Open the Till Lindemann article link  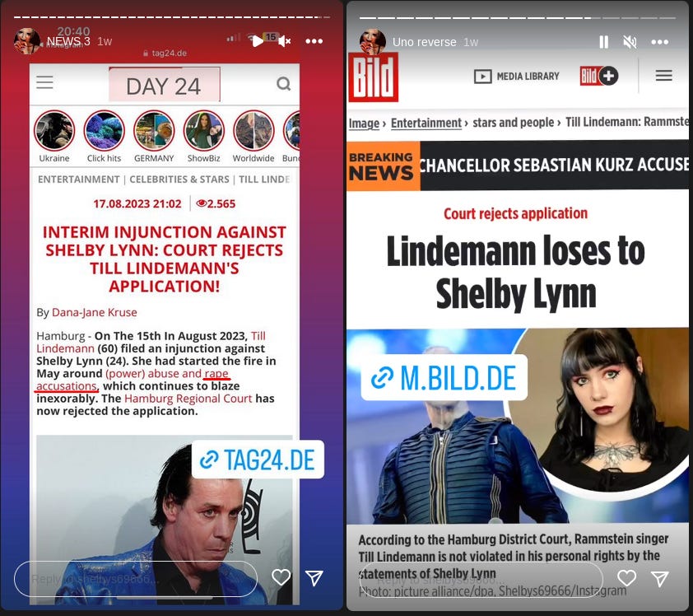click(x=151, y=343)
